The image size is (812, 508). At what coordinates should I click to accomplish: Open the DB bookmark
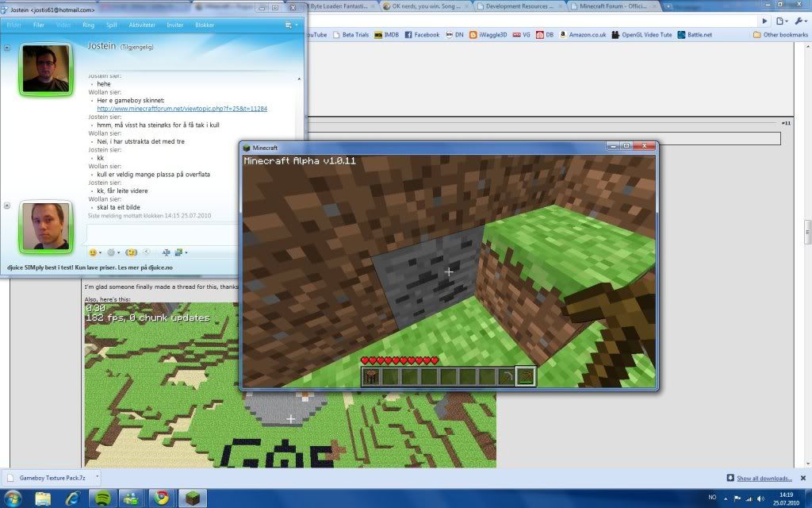(545, 35)
